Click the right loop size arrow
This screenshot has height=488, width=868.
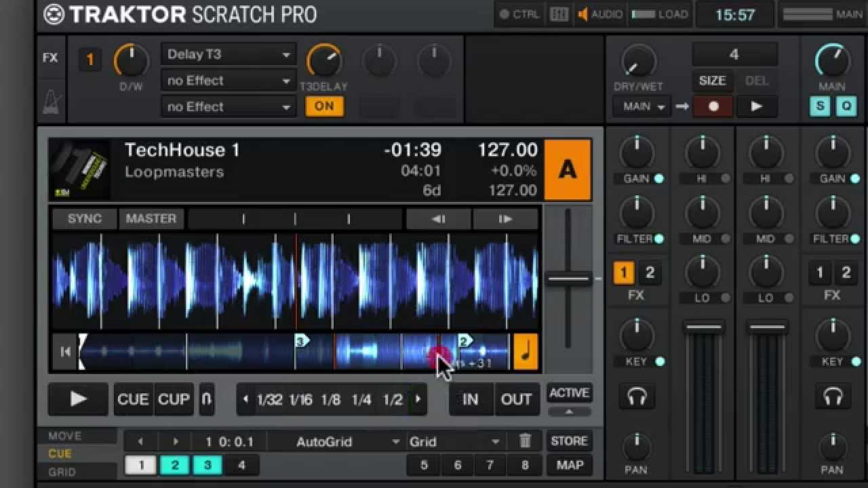(418, 399)
